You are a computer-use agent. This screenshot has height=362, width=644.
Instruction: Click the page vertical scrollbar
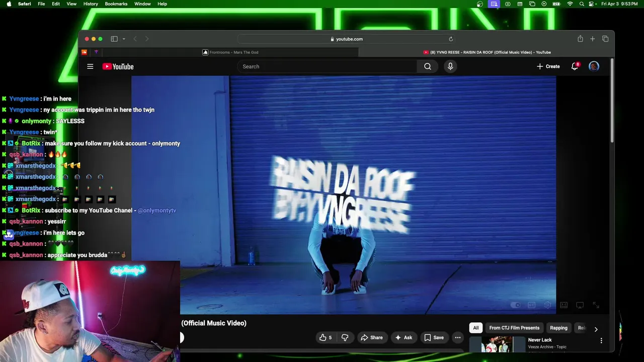[x=612, y=101]
